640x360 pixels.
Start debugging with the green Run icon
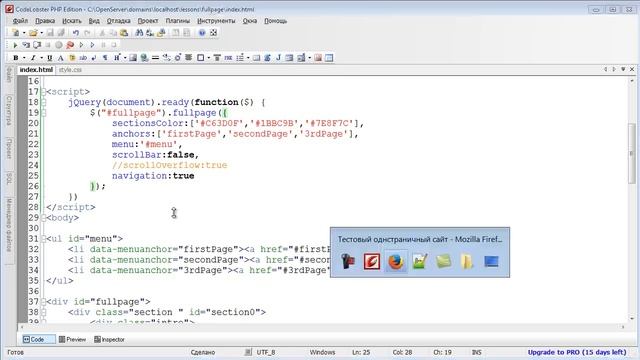[16, 45]
